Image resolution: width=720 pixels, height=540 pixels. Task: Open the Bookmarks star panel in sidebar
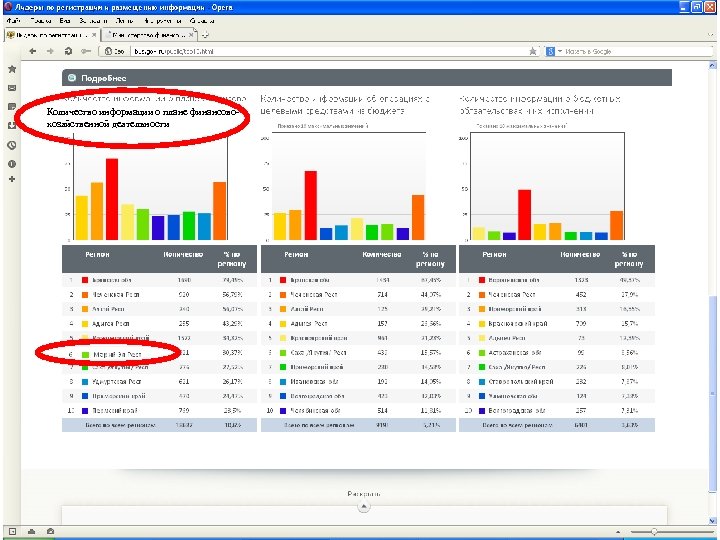point(12,69)
